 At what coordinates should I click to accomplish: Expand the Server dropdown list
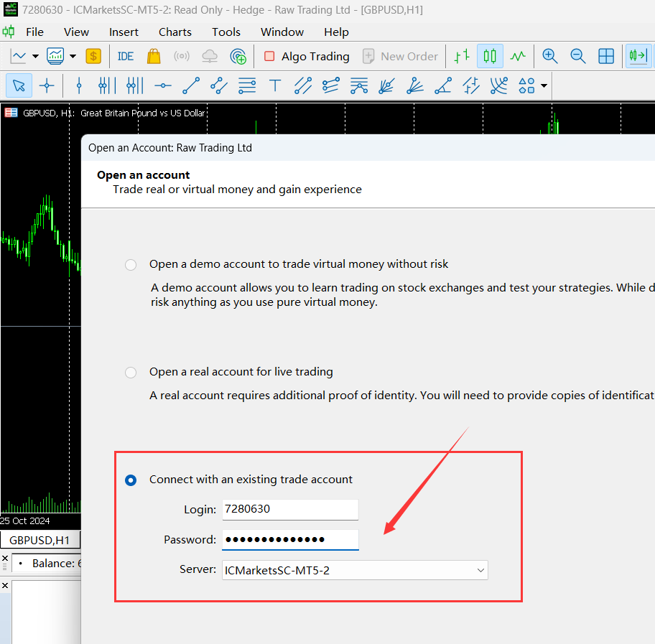(480, 570)
